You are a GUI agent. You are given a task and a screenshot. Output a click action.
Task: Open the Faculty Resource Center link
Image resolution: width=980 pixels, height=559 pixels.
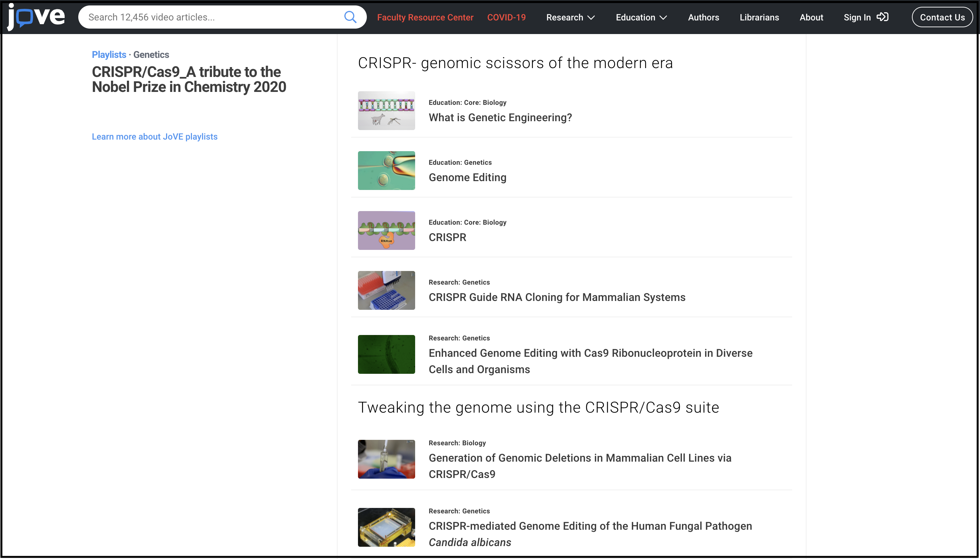[x=425, y=17]
